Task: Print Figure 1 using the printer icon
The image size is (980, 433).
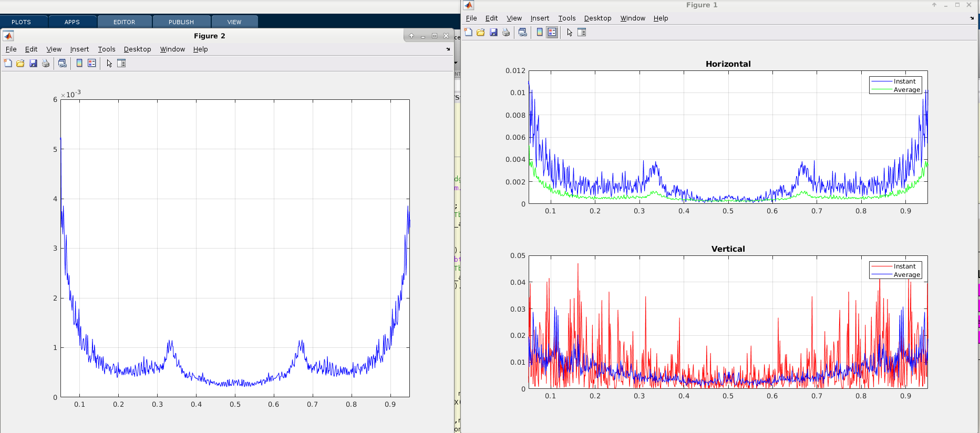Action: pos(506,33)
